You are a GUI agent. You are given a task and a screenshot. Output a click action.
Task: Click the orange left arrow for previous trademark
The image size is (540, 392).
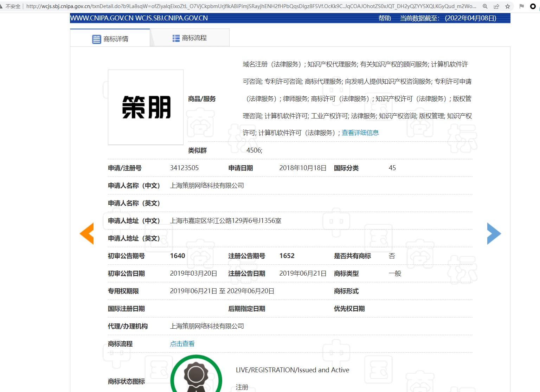[86, 233]
